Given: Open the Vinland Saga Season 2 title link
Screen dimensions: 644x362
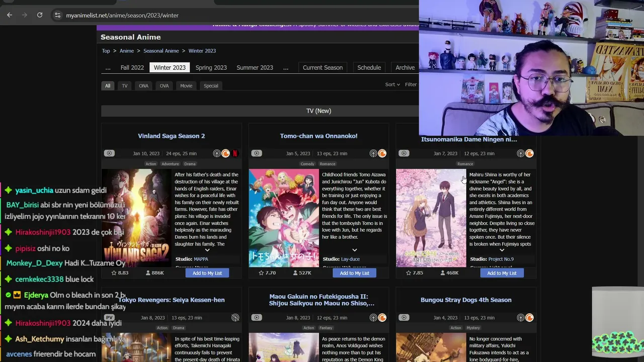Looking at the screenshot, I should coord(172,136).
